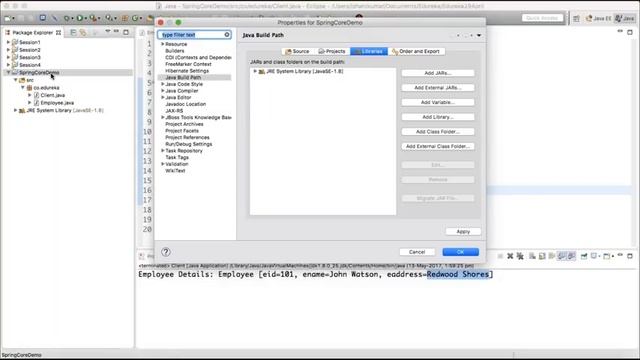
Task: Open the Open Console dropdown
Action: [x=613, y=256]
